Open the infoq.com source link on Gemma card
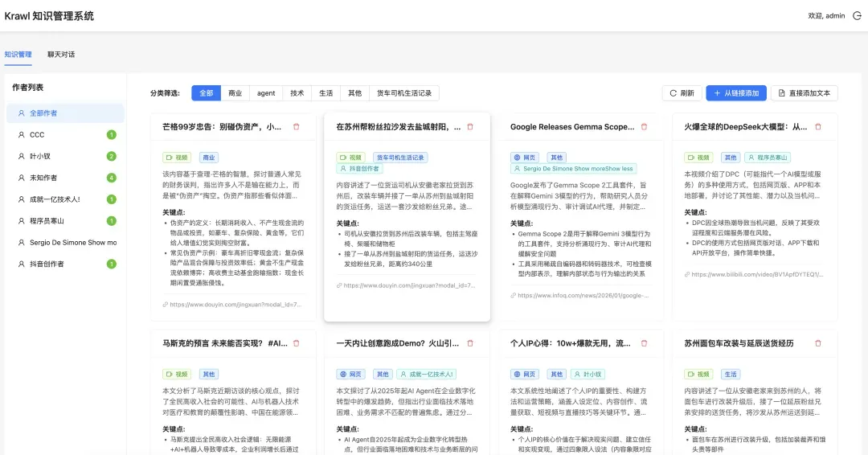 tap(584, 296)
